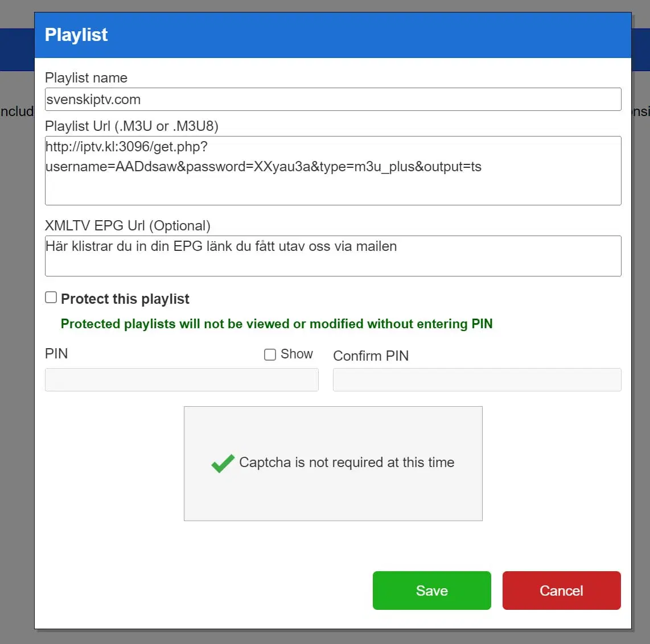Click the 'PIN' field label
650x644 pixels.
click(x=56, y=353)
